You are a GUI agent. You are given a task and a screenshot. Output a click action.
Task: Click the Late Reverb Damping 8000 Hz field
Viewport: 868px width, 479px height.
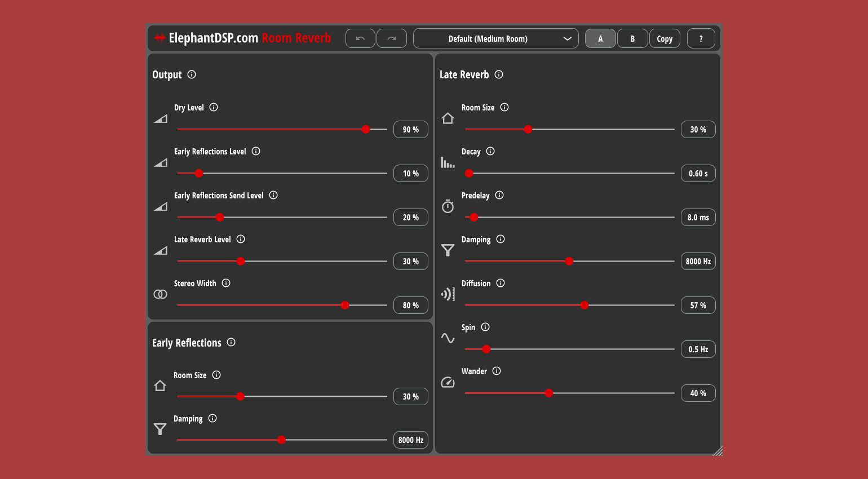click(698, 261)
